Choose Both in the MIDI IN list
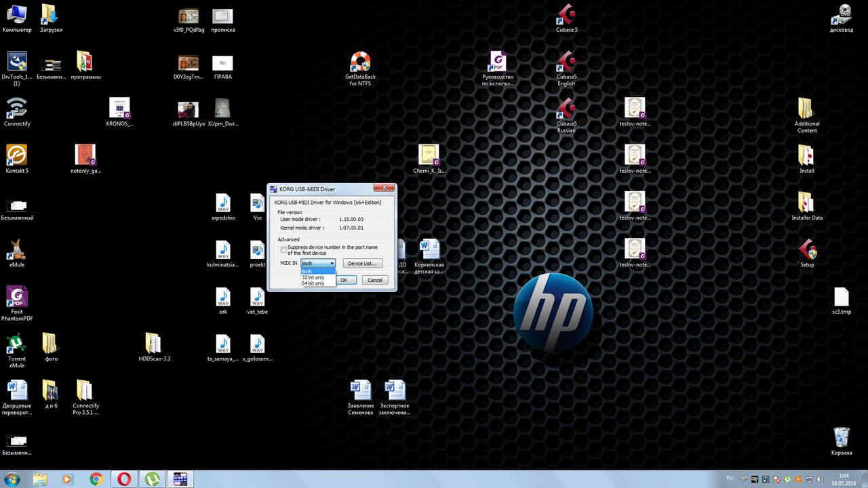Image resolution: width=868 pixels, height=488 pixels. coord(318,271)
